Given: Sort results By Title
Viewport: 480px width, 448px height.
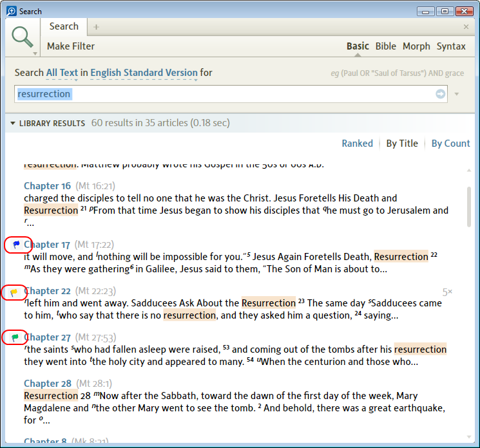Looking at the screenshot, I should (402, 144).
